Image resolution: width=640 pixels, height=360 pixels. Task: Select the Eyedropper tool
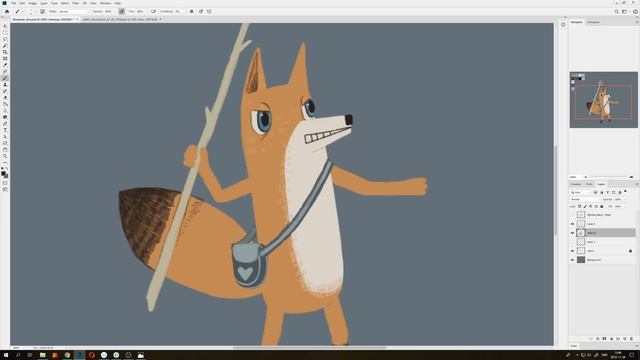coord(5,65)
